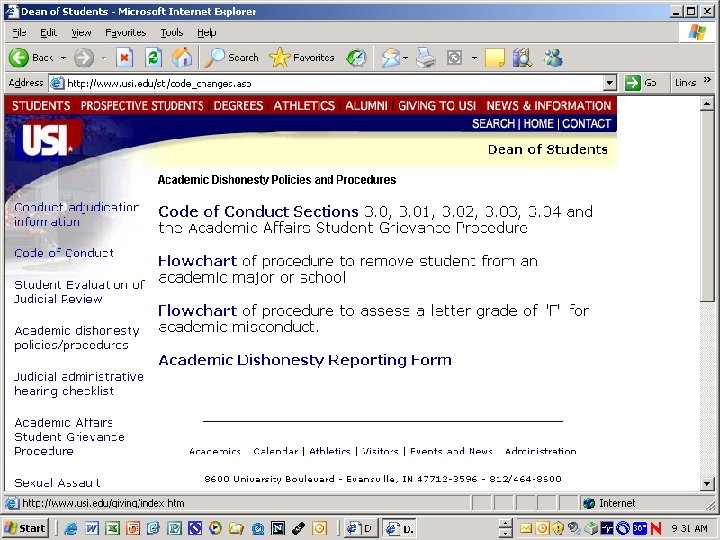The image size is (720, 540).
Task: Open Flowchart for letter grade assessment
Action: tap(197, 311)
